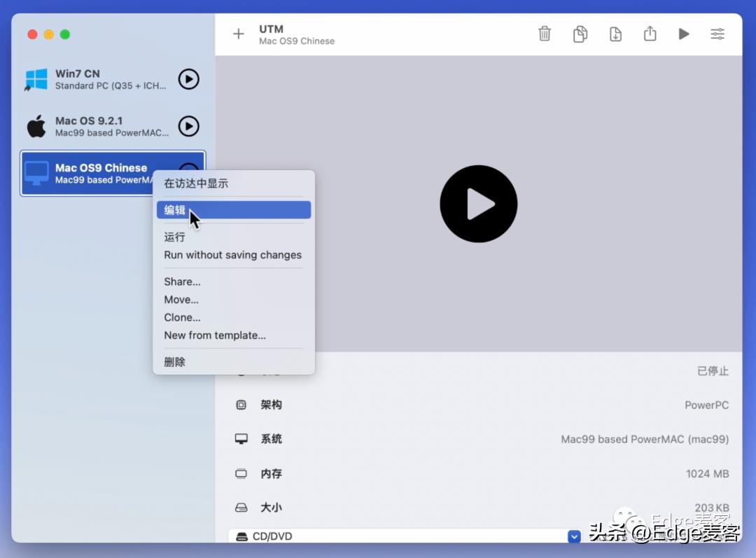Click the clone icon in the toolbar
The width and height of the screenshot is (756, 558).
(x=580, y=33)
